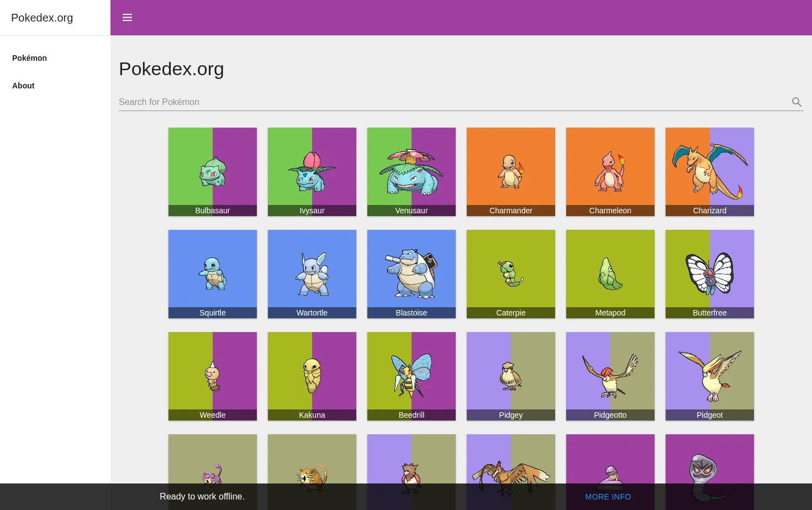Screen dimensions: 812x510
Task: Select the Beedrill card
Action: coord(412,376)
